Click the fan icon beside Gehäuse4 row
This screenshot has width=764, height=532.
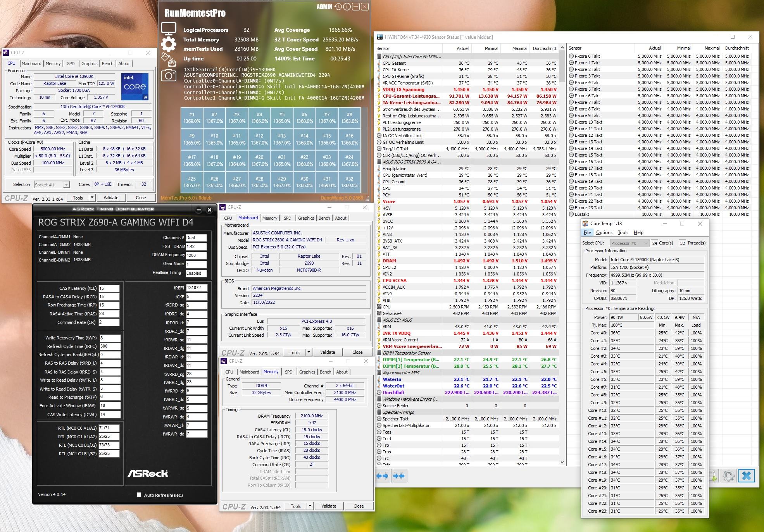click(379, 313)
